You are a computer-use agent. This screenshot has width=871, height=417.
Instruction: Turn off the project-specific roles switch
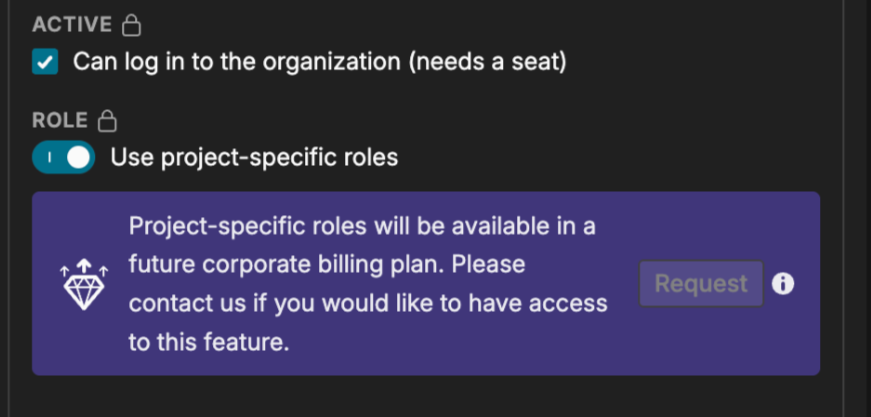point(63,157)
